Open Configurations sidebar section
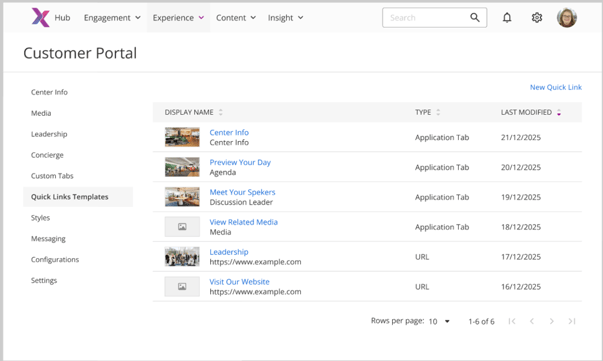This screenshot has height=361, width=603. (x=55, y=260)
